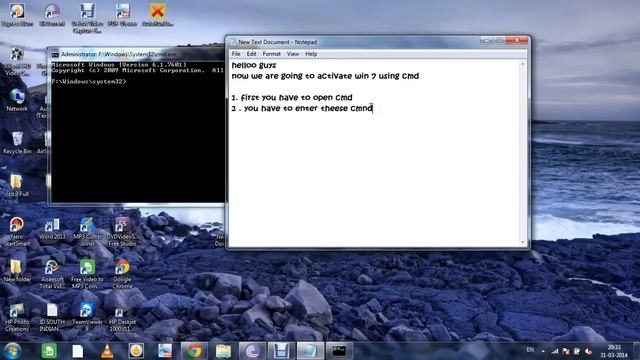The width and height of the screenshot is (640, 360).
Task: Select the red X desktop icon at top
Action: [158, 15]
